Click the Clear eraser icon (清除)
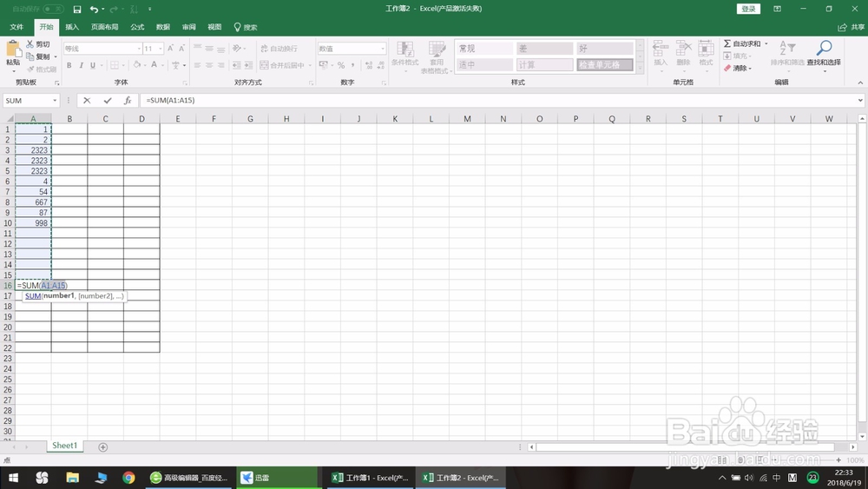Screen dimensions: 868x489 pyautogui.click(x=727, y=68)
